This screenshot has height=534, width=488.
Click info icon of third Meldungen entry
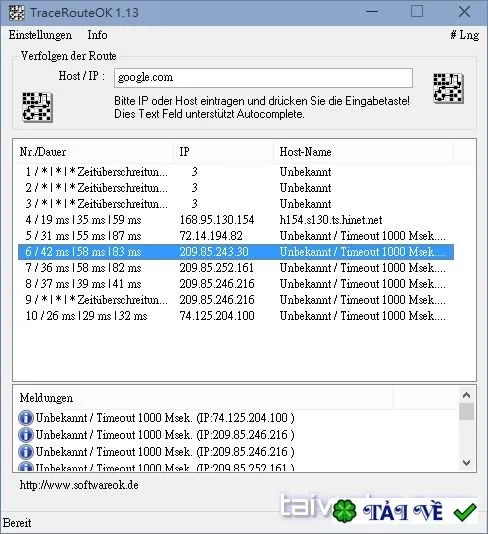tap(26, 452)
